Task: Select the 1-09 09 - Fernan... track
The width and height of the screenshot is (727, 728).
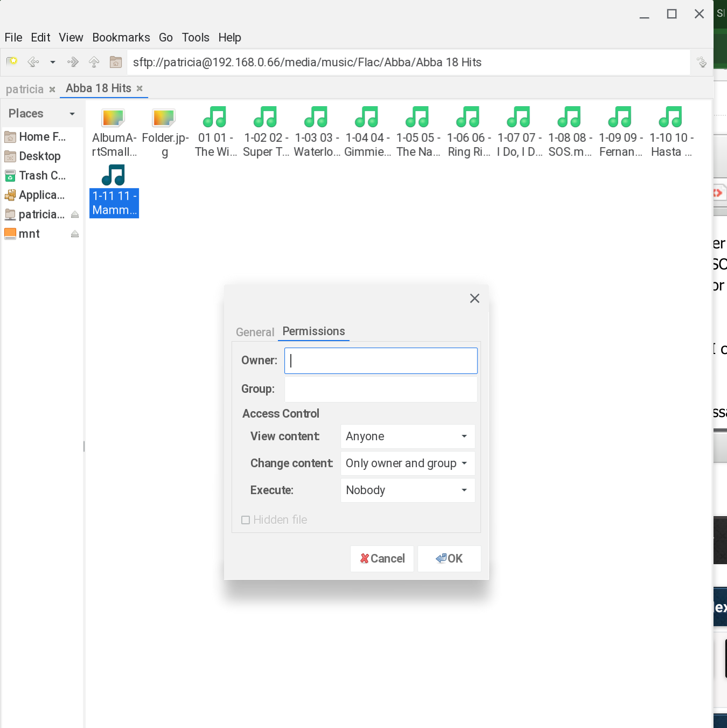Action: point(620,133)
